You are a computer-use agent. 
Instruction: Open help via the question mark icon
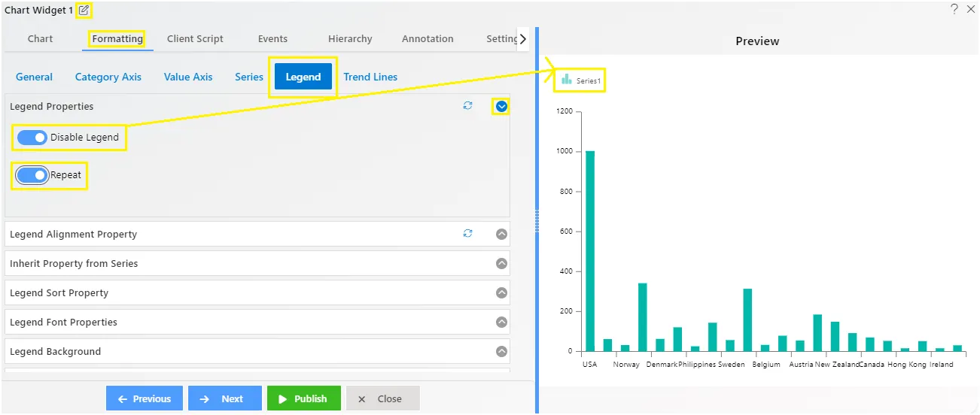(954, 9)
